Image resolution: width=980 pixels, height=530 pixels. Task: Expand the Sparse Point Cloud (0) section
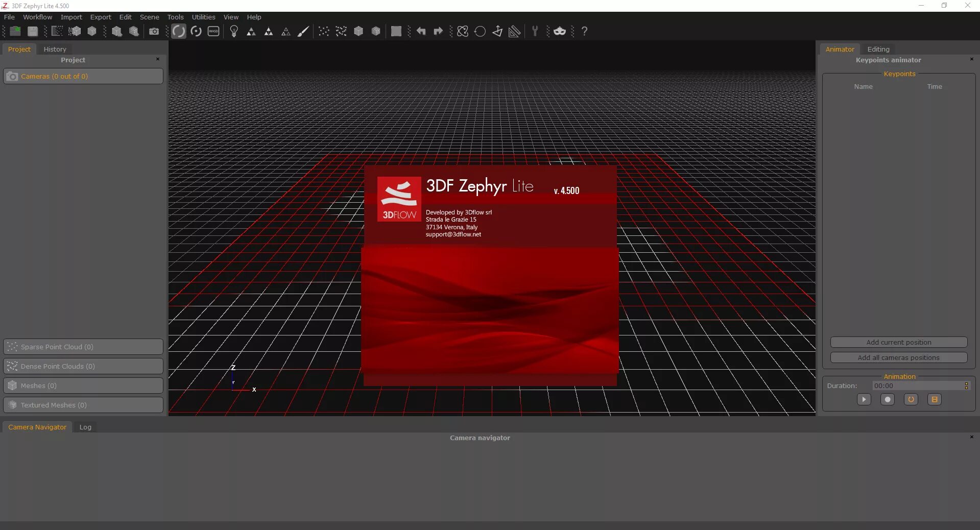pos(83,347)
